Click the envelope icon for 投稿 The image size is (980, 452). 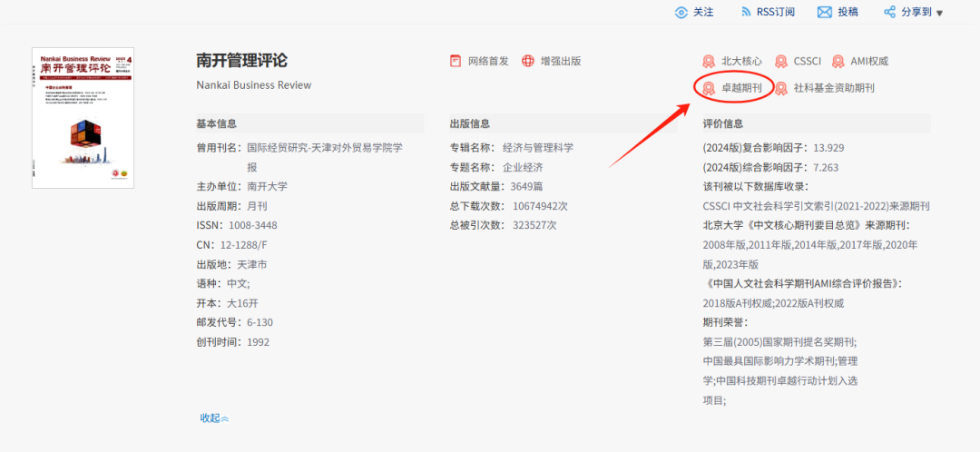click(825, 12)
